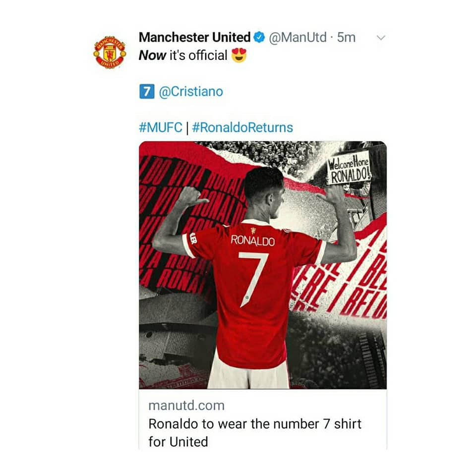The height and width of the screenshot is (476, 476).
Task: Click the RONALDO name on the shirt
Action: pos(252,240)
